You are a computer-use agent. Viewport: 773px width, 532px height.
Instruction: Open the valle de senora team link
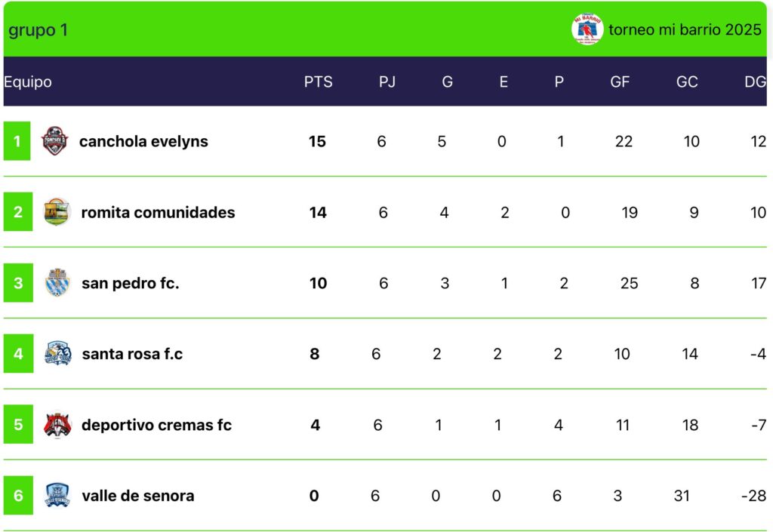[138, 496]
